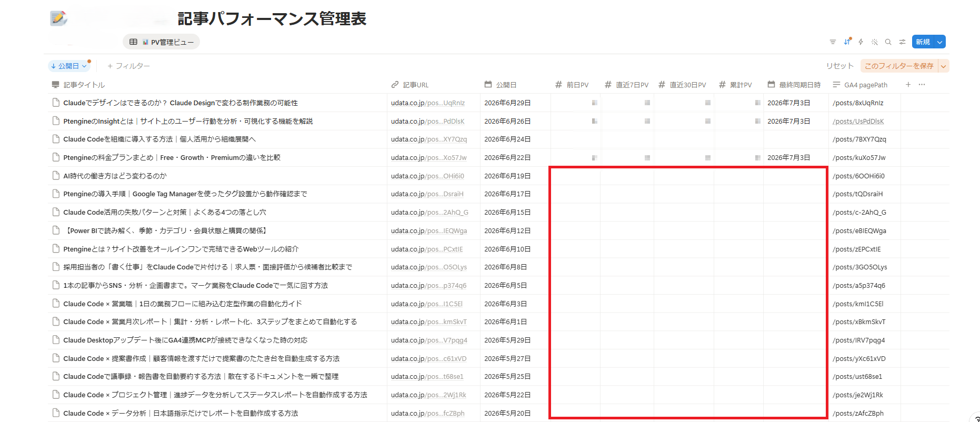This screenshot has width=980, height=422.
Task: Add a new property with the plus icon
Action: 908,85
